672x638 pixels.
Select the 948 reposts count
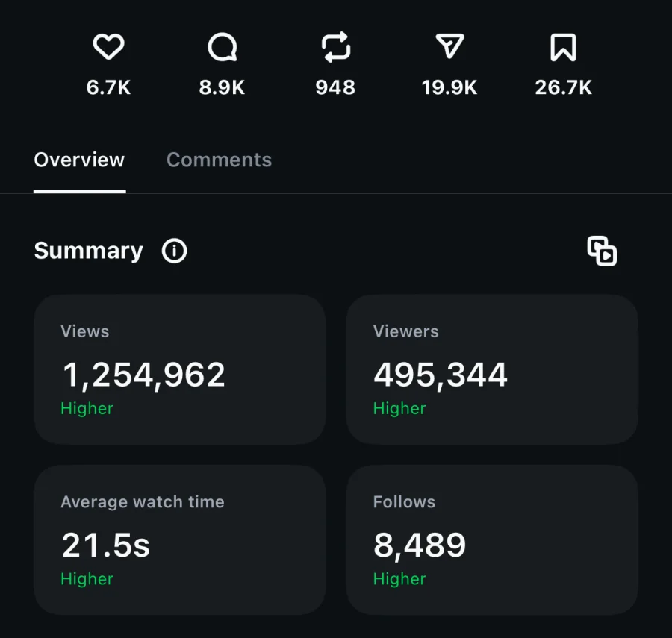click(335, 87)
